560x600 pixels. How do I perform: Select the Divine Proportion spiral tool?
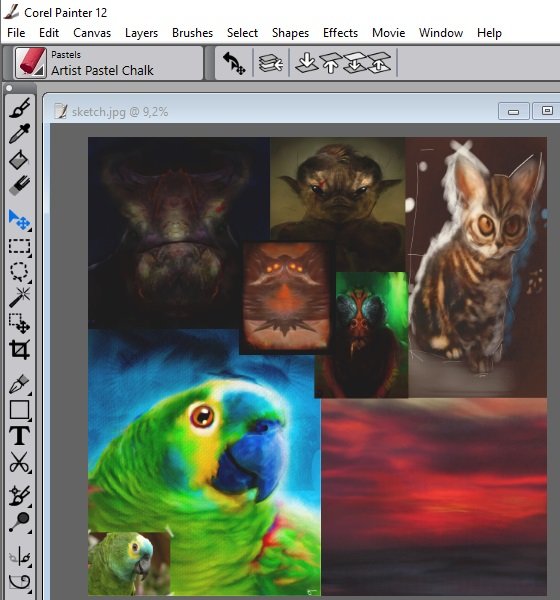[20, 582]
